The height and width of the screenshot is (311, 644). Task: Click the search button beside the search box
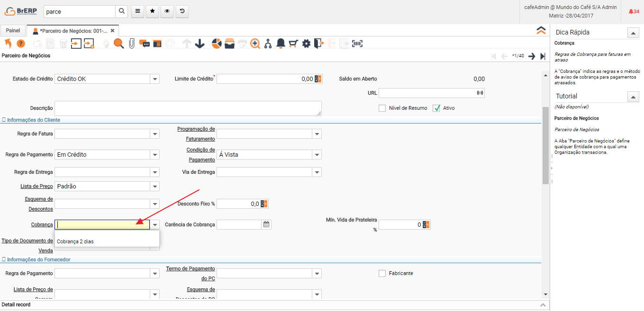pyautogui.click(x=122, y=11)
